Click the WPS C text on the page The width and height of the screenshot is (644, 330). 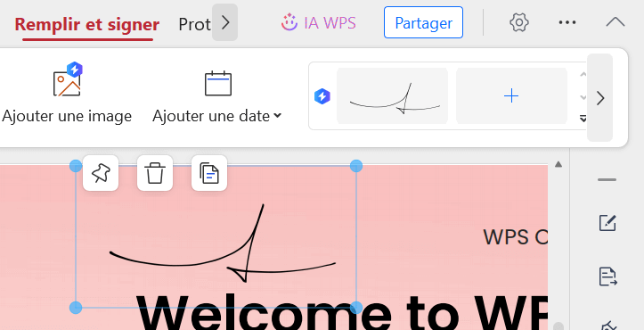coord(516,237)
